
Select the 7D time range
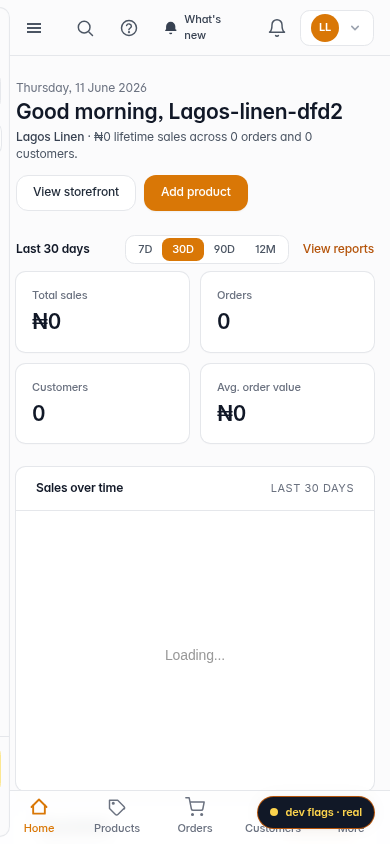click(x=145, y=249)
